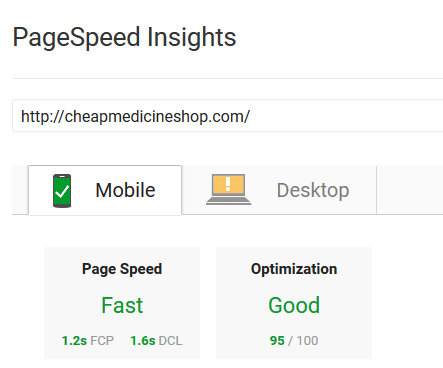Switch to the Desktop tab
This screenshot has width=443, height=368.
tap(279, 190)
